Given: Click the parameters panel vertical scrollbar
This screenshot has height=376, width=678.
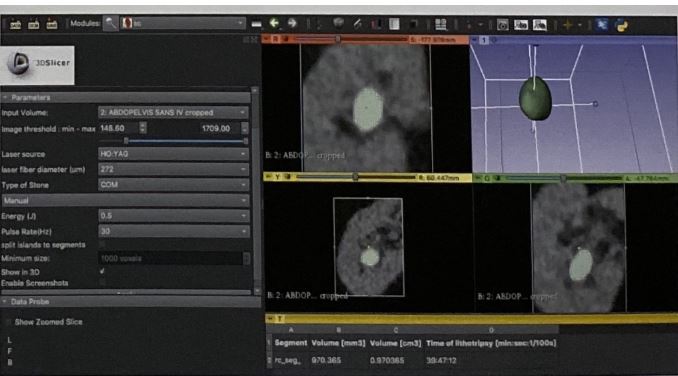Looking at the screenshot, I should pos(255,190).
